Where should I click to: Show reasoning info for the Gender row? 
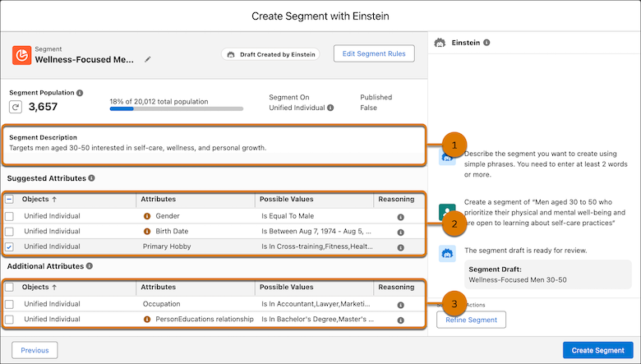pyautogui.click(x=400, y=217)
